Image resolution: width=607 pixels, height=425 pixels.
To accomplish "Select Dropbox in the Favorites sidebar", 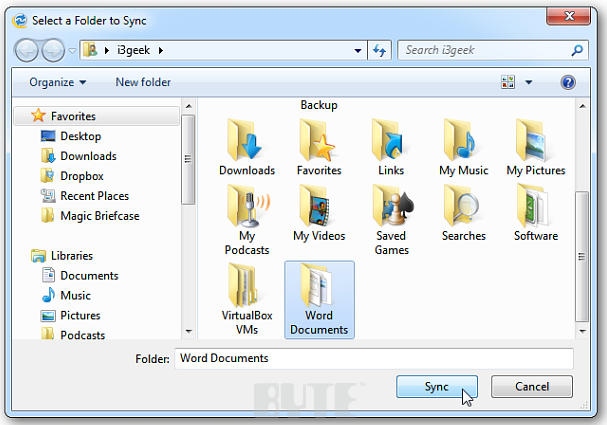I will click(81, 176).
